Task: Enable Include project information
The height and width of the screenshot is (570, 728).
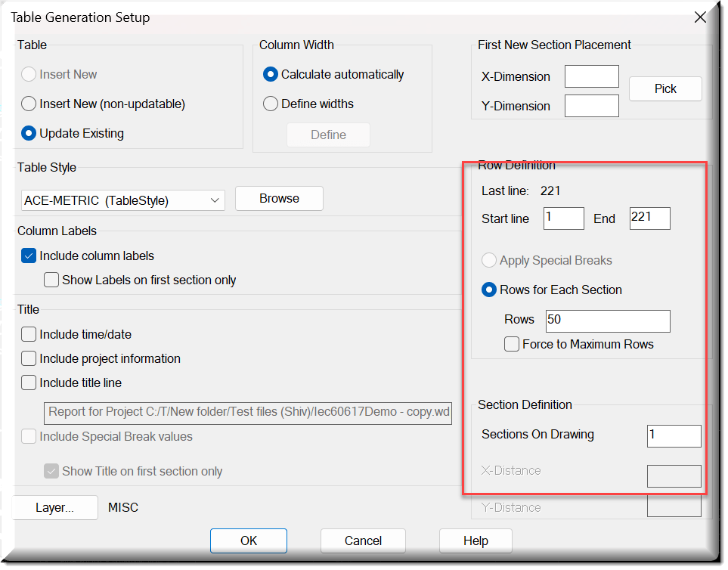Action: 28,358
